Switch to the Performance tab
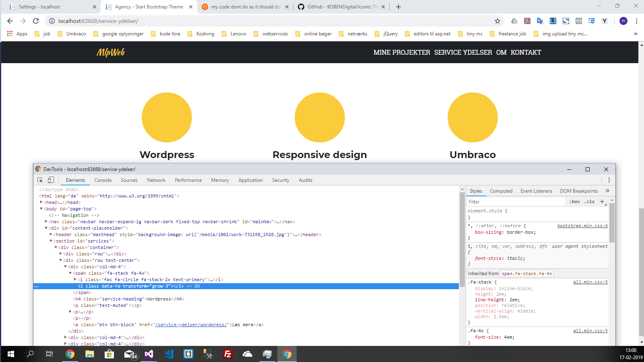644x362 pixels. point(188,180)
